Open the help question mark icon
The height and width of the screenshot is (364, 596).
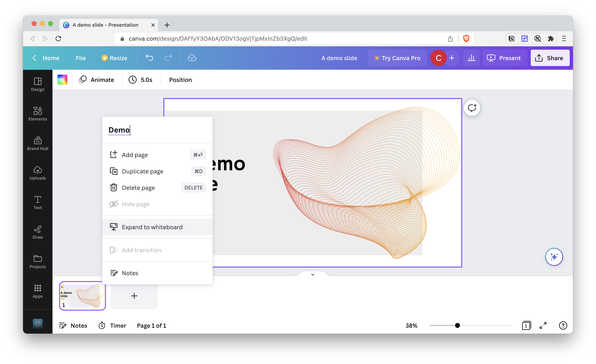click(563, 325)
